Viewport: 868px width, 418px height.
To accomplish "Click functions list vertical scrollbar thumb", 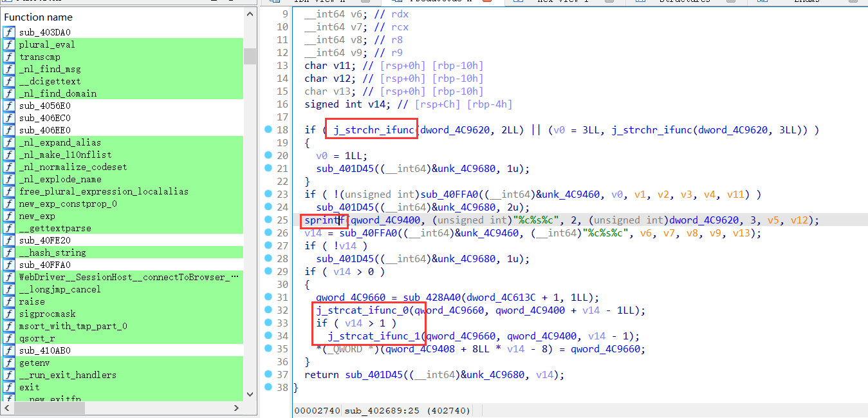I will tap(250, 56).
